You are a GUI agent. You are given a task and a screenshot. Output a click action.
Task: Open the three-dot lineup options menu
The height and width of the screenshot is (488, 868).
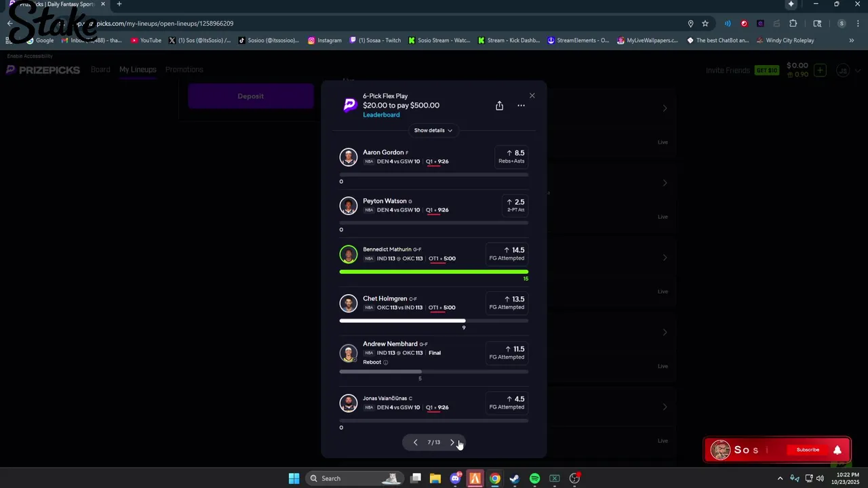(x=521, y=106)
